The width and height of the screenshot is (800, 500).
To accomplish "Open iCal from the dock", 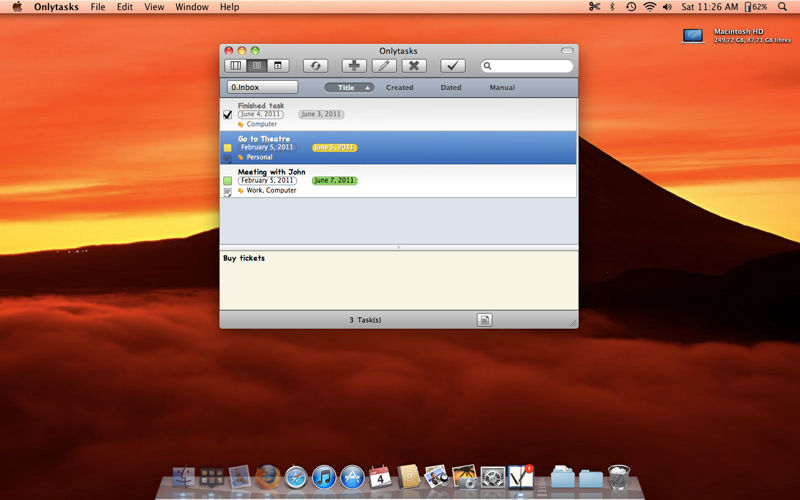I will tap(380, 478).
